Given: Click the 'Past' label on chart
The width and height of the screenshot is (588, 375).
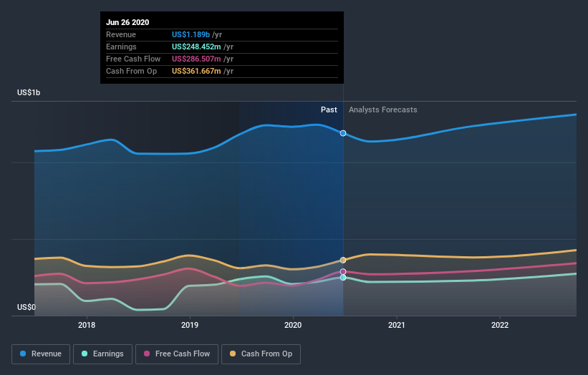Looking at the screenshot, I should coord(329,109).
